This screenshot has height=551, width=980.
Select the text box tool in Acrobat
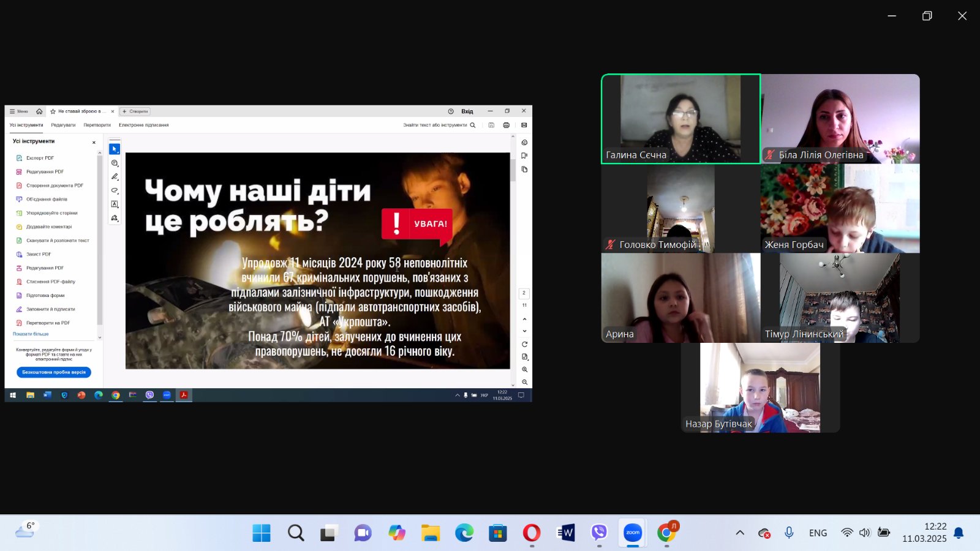click(115, 204)
